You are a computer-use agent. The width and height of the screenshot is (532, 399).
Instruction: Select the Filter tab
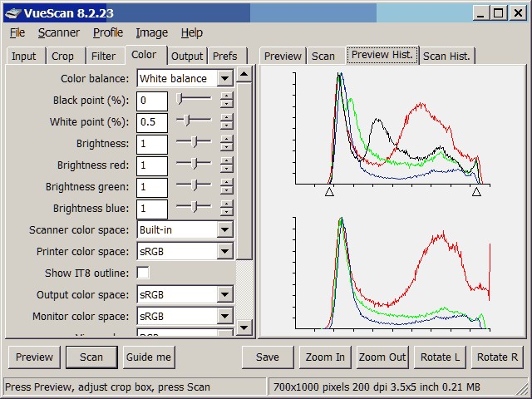(103, 56)
